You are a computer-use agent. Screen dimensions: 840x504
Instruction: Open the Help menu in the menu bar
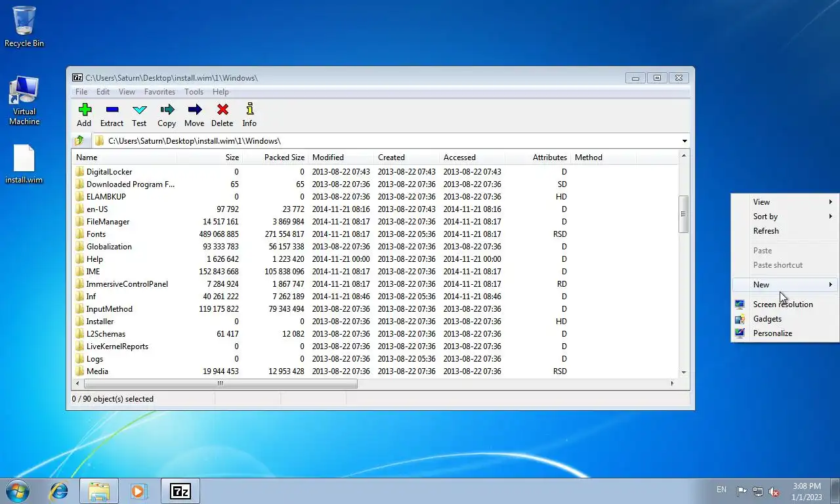tap(220, 92)
